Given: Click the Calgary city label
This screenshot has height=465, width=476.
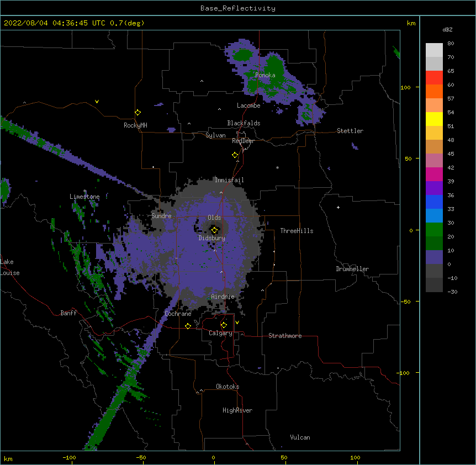Looking at the screenshot, I should [220, 333].
